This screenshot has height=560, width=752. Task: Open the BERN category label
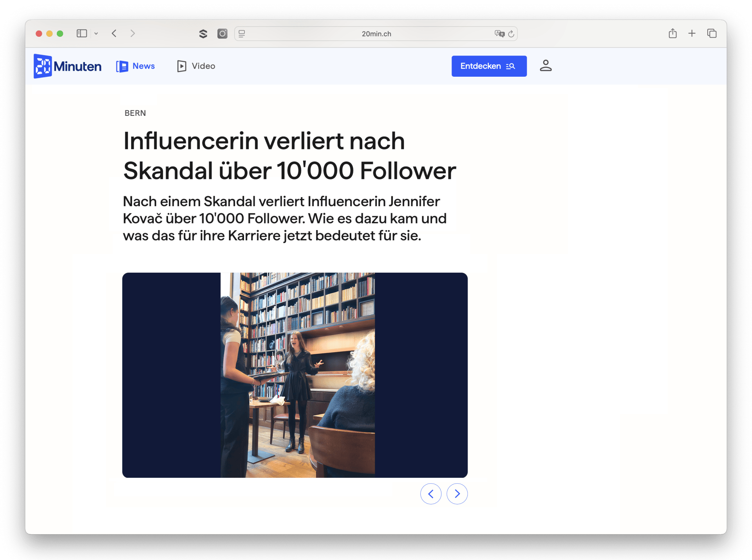pyautogui.click(x=135, y=113)
